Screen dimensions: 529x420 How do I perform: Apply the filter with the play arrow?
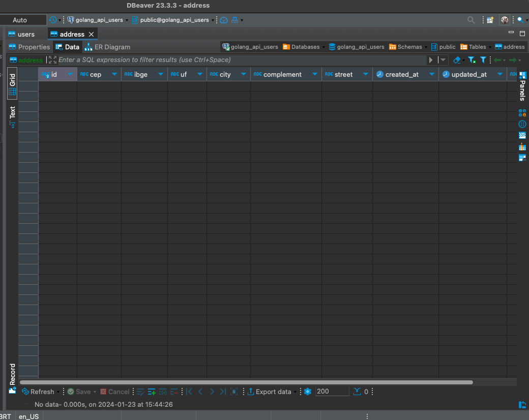(x=431, y=60)
